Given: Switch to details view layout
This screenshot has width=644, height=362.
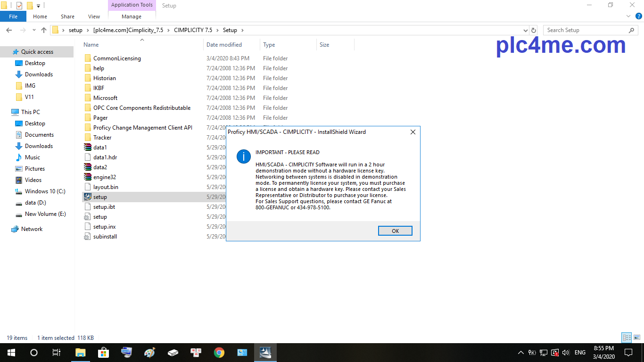Looking at the screenshot, I should 627,337.
